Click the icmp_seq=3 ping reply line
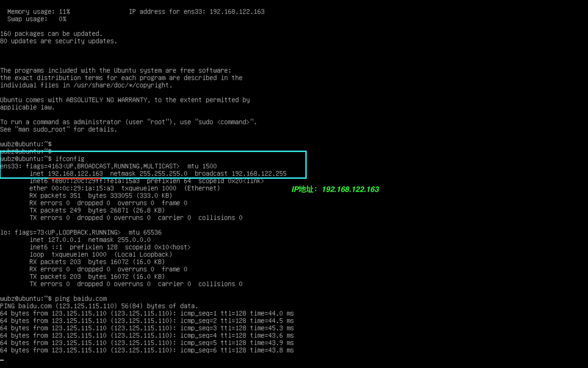588x368 pixels. click(147, 328)
